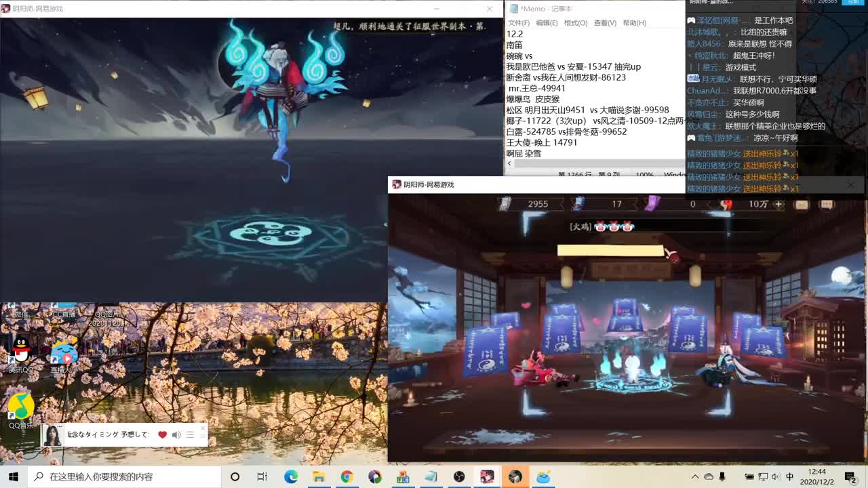
Task: Click the chat message '超鬼王冲呀!'
Action: [753, 56]
